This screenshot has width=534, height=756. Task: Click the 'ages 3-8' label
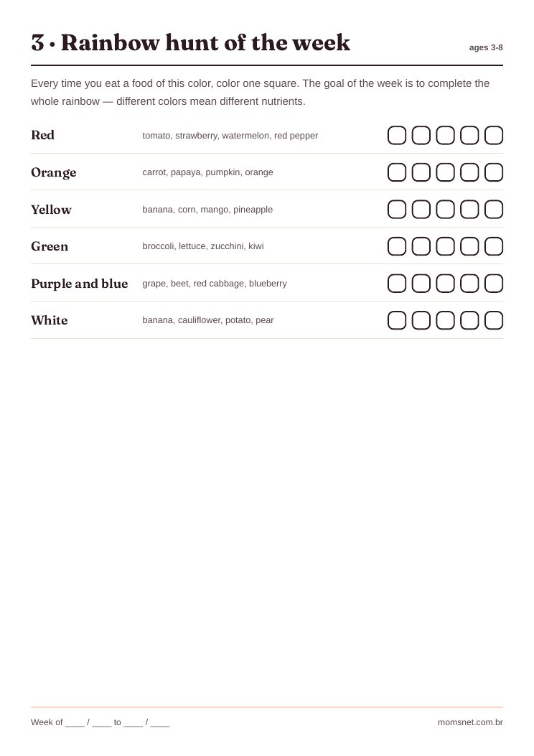486,47
